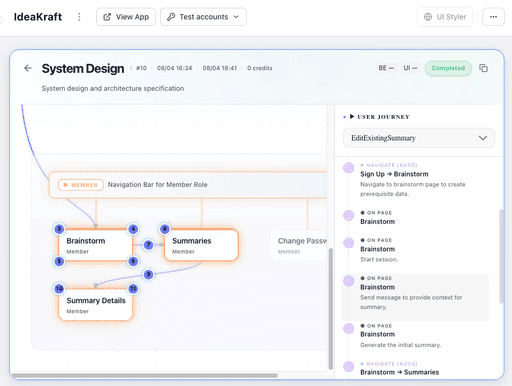Click step marker 9 on the curved connector
The width and height of the screenshot is (512, 386).
click(148, 274)
